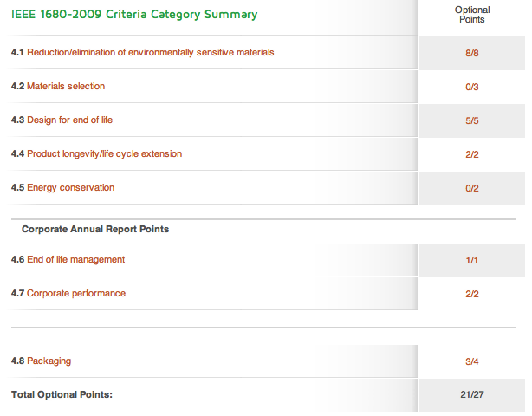The width and height of the screenshot is (532, 416).
Task: Select the 5/5 score for Design for end of life
Action: pyautogui.click(x=472, y=120)
